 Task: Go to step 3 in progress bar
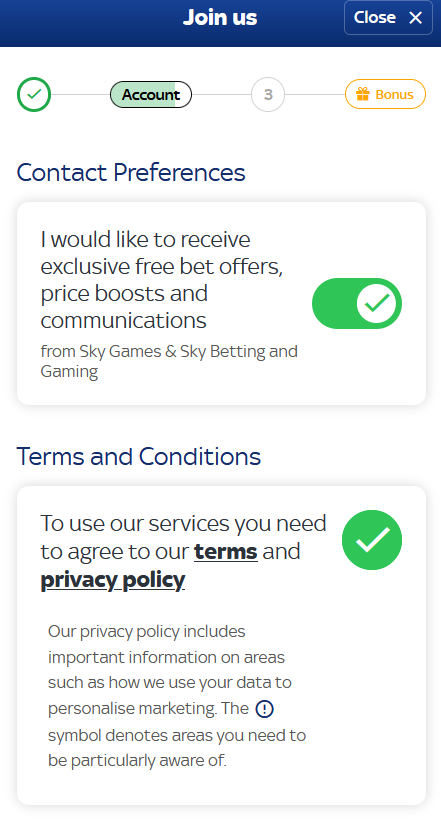[x=268, y=95]
